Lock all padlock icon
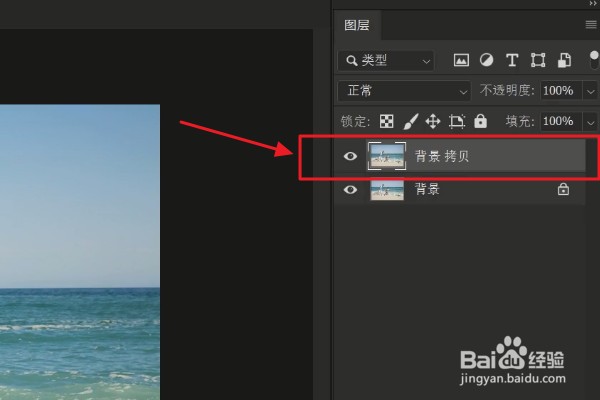Image resolution: width=600 pixels, height=400 pixels. pos(481,121)
